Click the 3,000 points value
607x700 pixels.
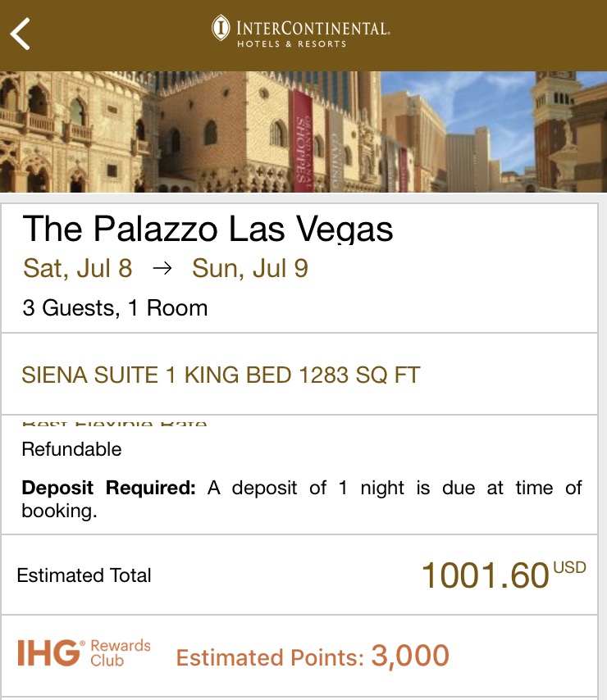[x=410, y=656]
